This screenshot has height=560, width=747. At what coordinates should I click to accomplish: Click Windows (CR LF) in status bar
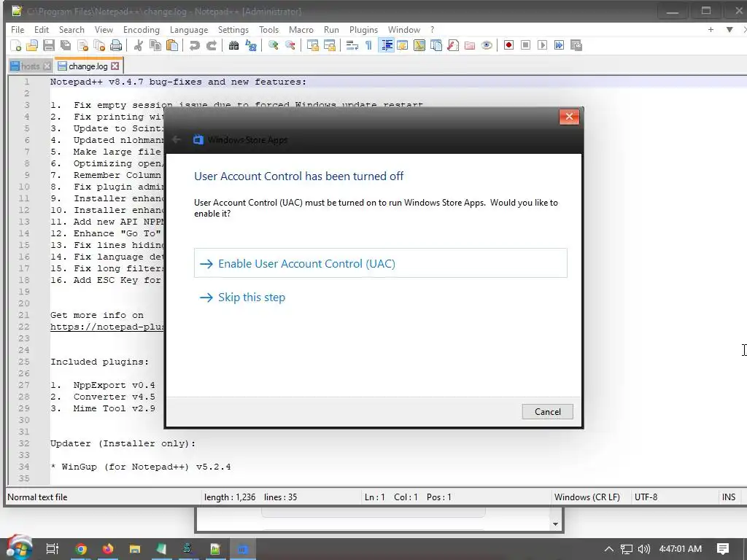pyautogui.click(x=587, y=497)
